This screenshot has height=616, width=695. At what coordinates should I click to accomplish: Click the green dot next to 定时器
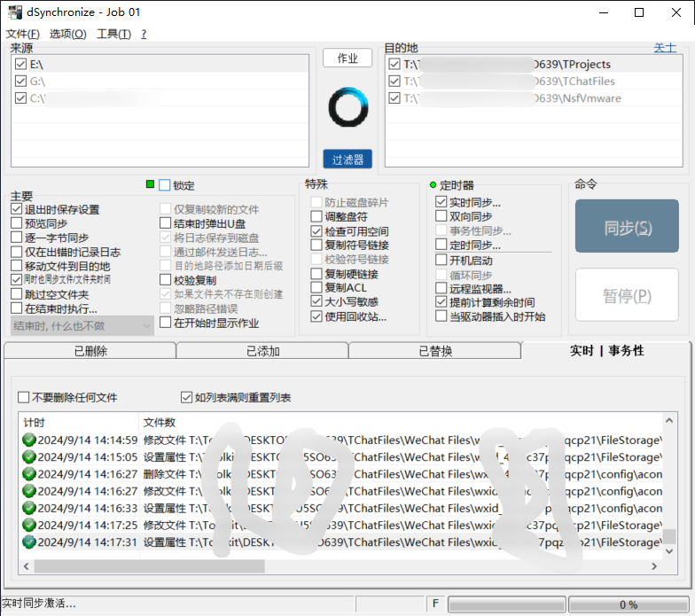coord(433,184)
